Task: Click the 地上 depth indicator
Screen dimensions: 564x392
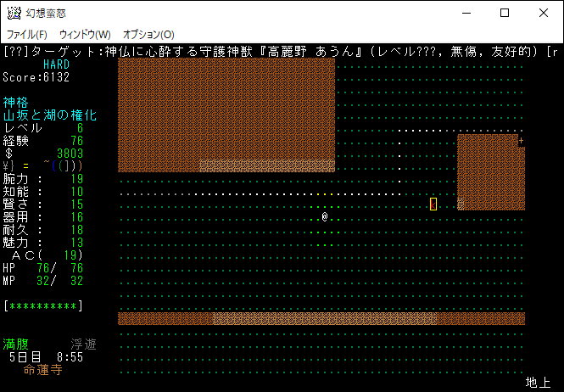Action: click(538, 383)
